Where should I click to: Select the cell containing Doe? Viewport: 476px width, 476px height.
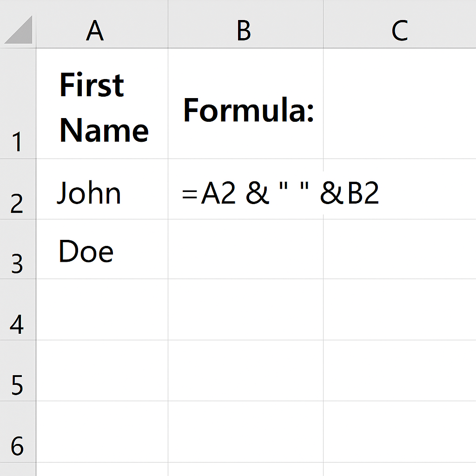[102, 249]
